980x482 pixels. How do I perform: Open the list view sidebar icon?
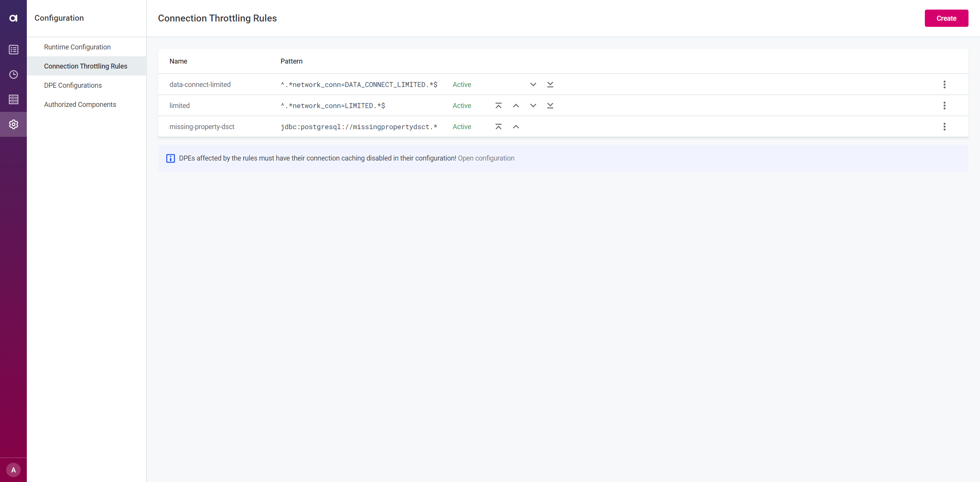pyautogui.click(x=13, y=50)
